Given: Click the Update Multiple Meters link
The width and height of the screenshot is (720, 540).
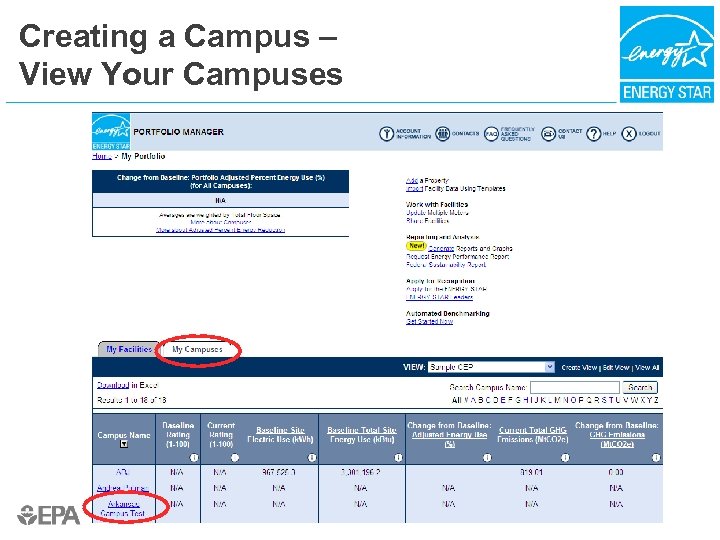Looking at the screenshot, I should point(437,213).
